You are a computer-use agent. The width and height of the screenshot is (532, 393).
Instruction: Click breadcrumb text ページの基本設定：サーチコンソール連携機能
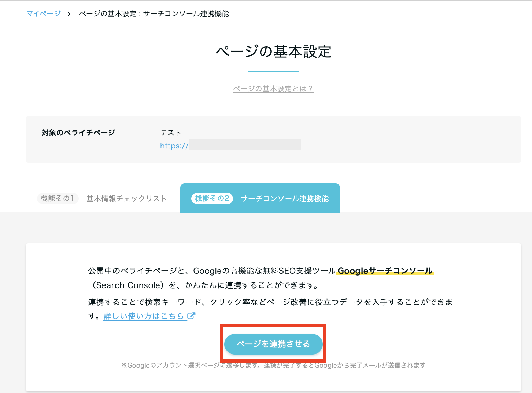[x=154, y=14]
